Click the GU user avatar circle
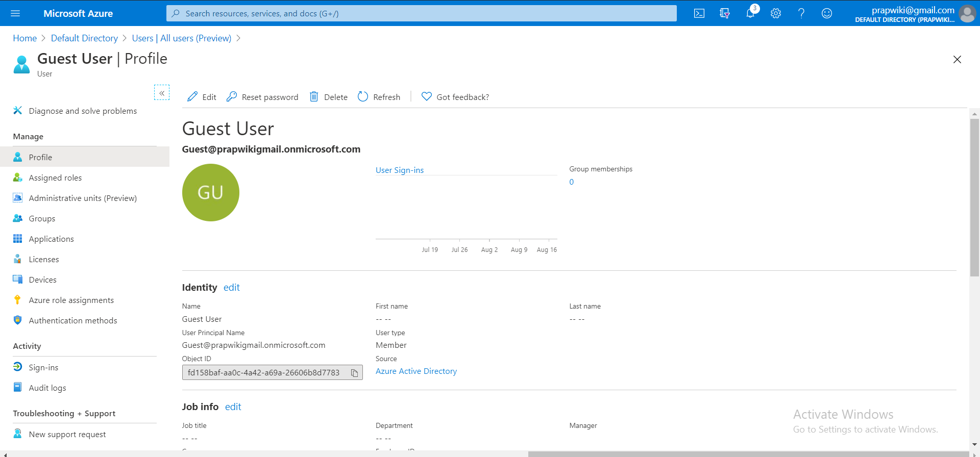 click(211, 192)
